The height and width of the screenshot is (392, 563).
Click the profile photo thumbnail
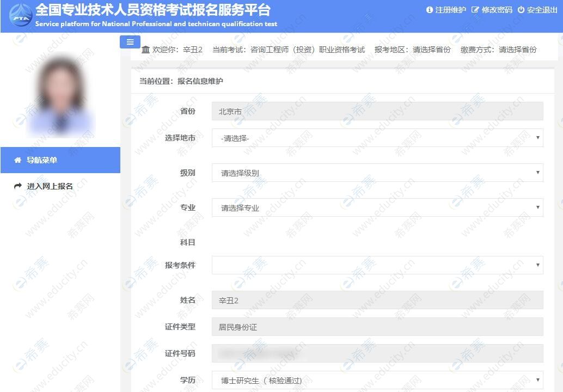pos(60,87)
